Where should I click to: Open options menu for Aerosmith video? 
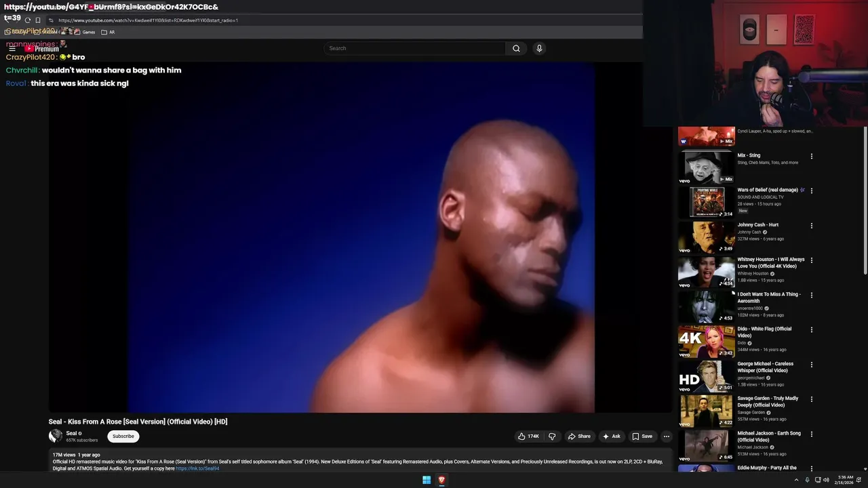click(x=811, y=296)
